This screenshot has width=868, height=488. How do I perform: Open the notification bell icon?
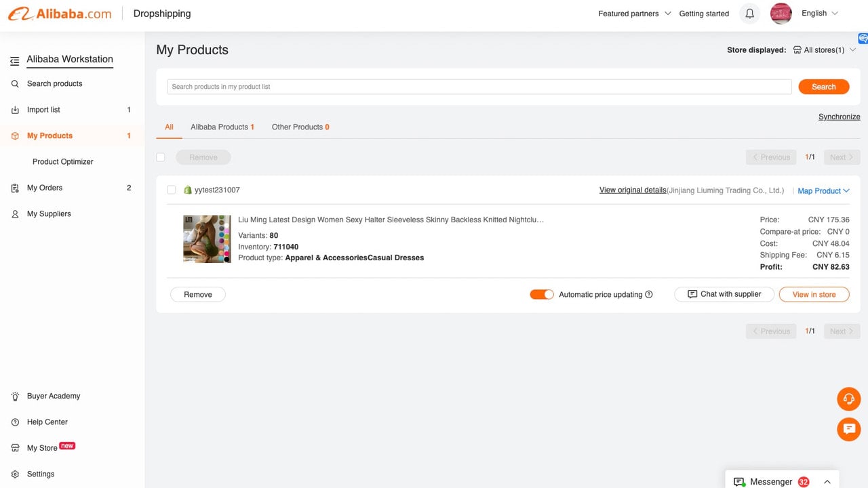tap(749, 14)
